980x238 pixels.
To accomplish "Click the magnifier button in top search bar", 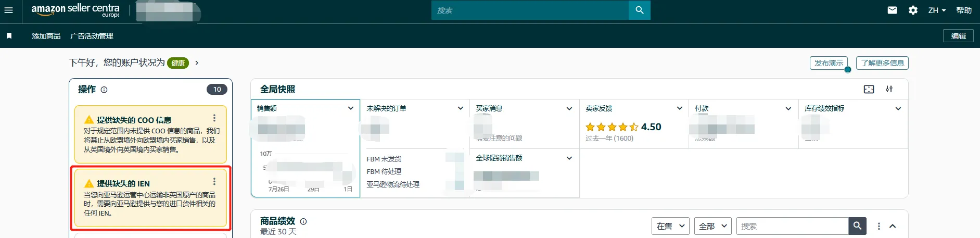I will [x=640, y=10].
